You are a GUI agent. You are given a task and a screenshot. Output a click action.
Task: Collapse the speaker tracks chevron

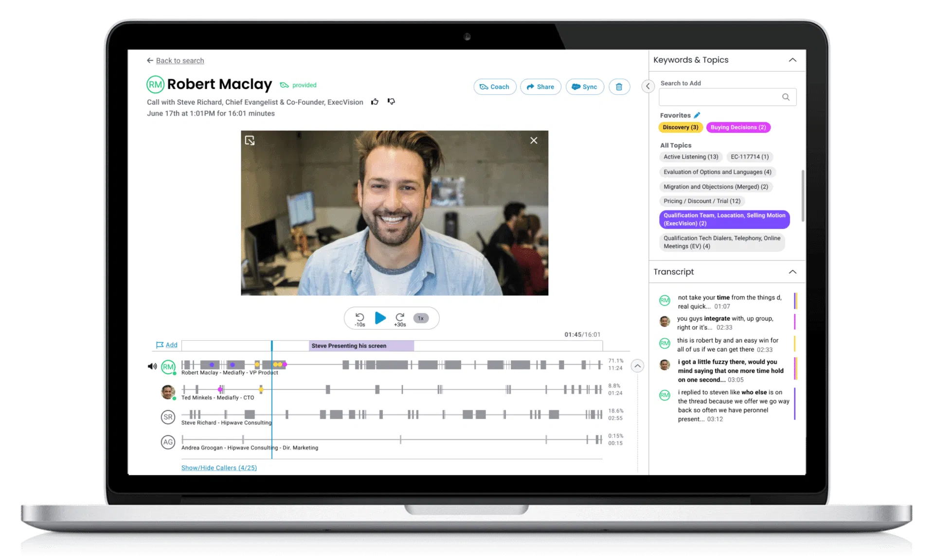coord(637,366)
